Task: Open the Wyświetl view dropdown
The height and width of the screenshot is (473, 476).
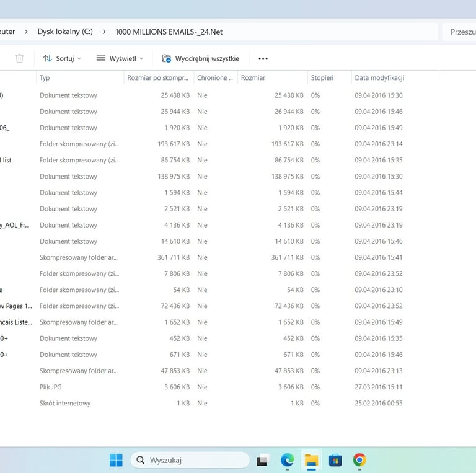Action: pyautogui.click(x=120, y=58)
